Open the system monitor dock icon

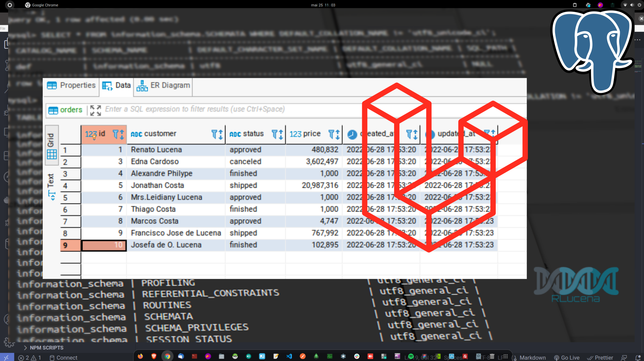pyautogui.click(x=330, y=356)
